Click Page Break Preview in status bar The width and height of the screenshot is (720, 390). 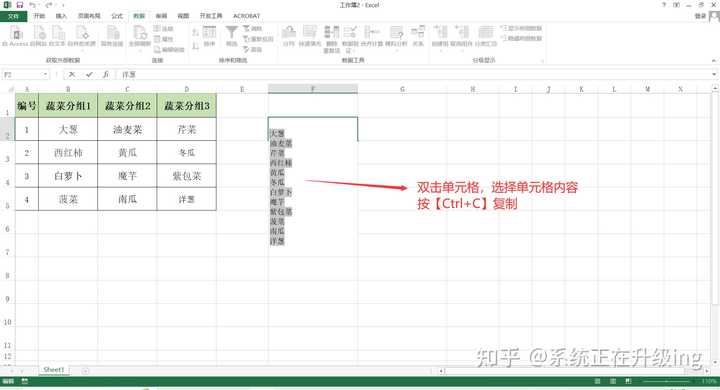pos(628,381)
